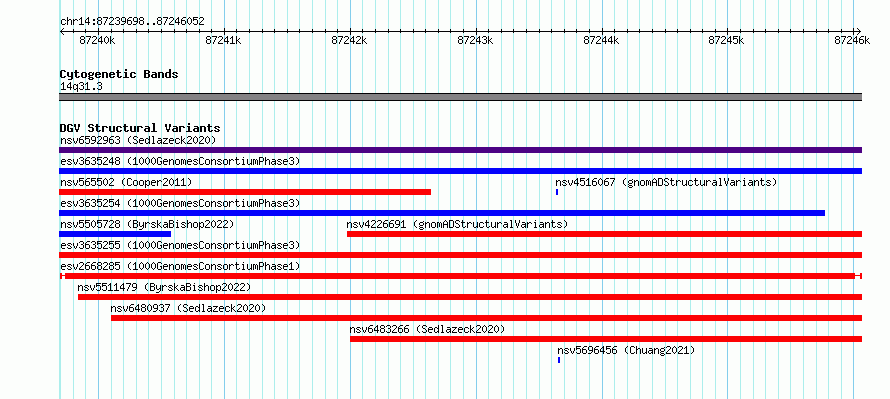This screenshot has width=890, height=399.
Task: Click the 87246k ruler tick label
Action: 853,40
